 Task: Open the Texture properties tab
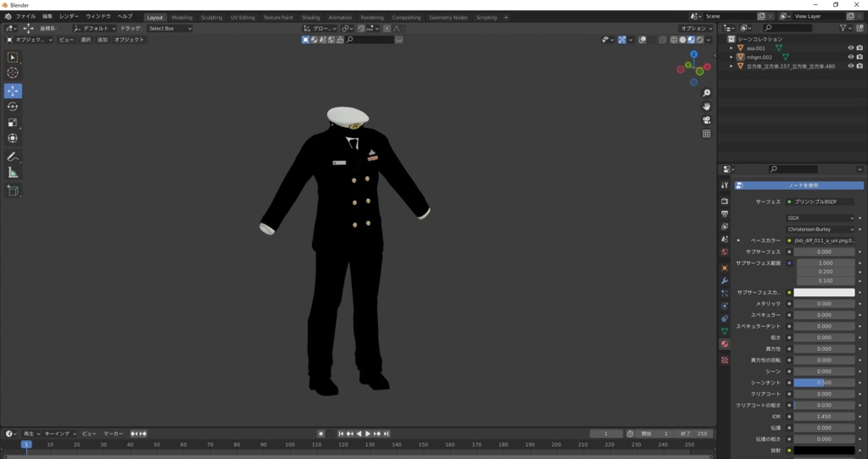pyautogui.click(x=725, y=360)
